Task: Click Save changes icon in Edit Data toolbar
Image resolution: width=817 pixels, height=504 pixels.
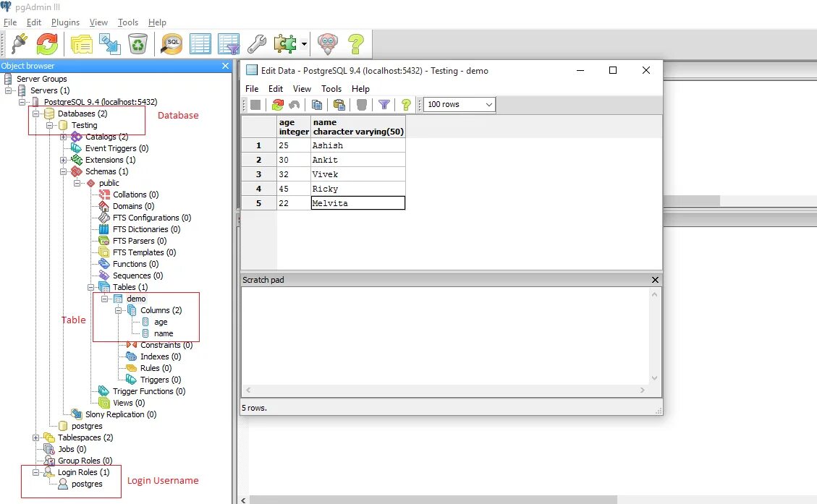Action: (x=255, y=105)
